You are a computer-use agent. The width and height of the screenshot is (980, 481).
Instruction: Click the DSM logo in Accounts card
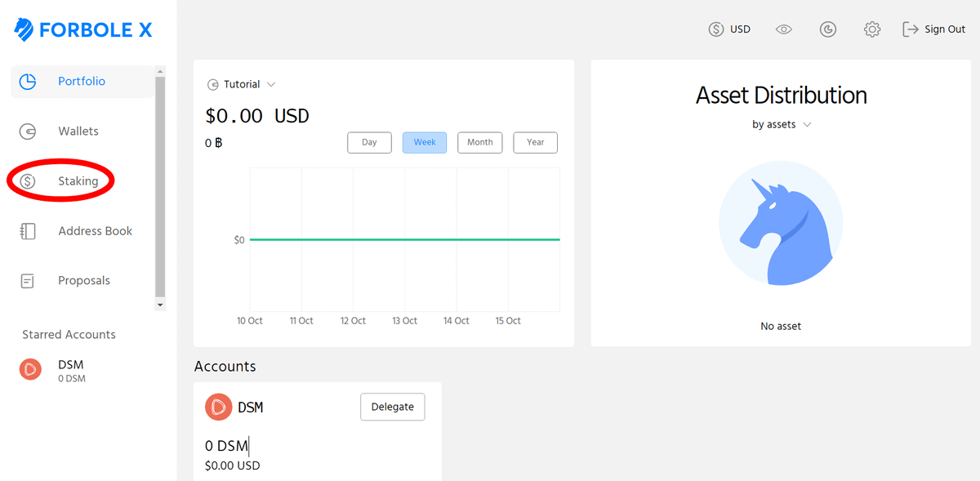[x=218, y=407]
